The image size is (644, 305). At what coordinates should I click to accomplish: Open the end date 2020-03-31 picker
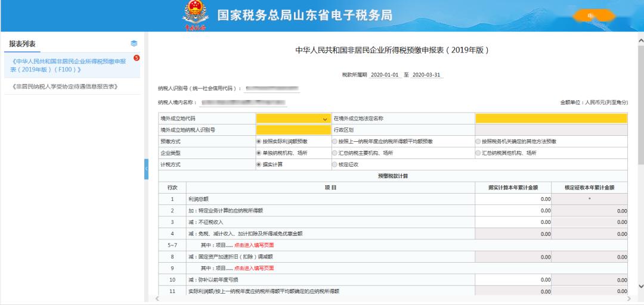click(427, 75)
